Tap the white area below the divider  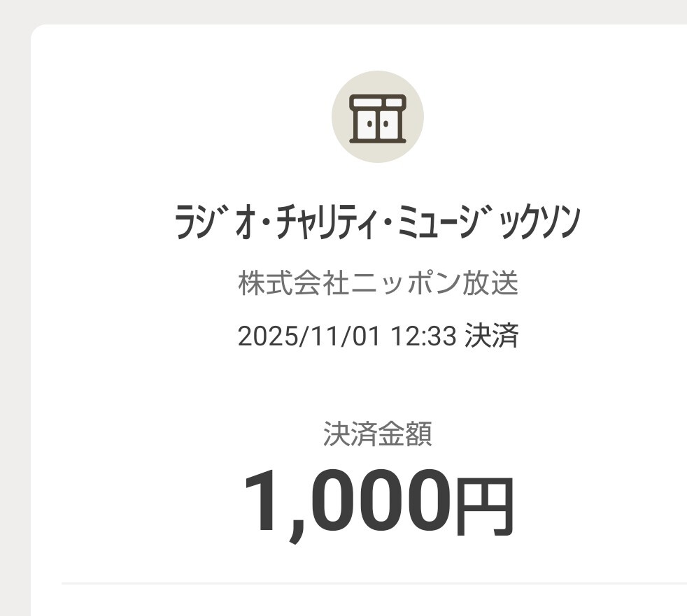coord(374,601)
